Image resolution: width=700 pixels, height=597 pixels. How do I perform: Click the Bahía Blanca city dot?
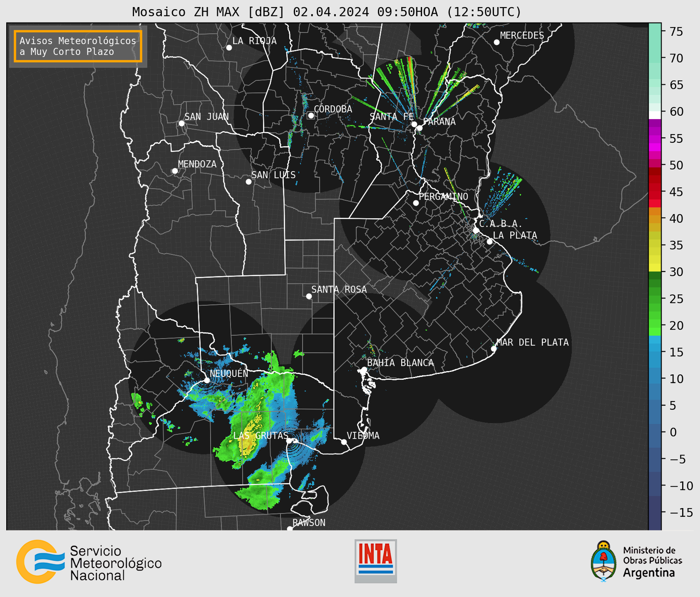coord(364,369)
